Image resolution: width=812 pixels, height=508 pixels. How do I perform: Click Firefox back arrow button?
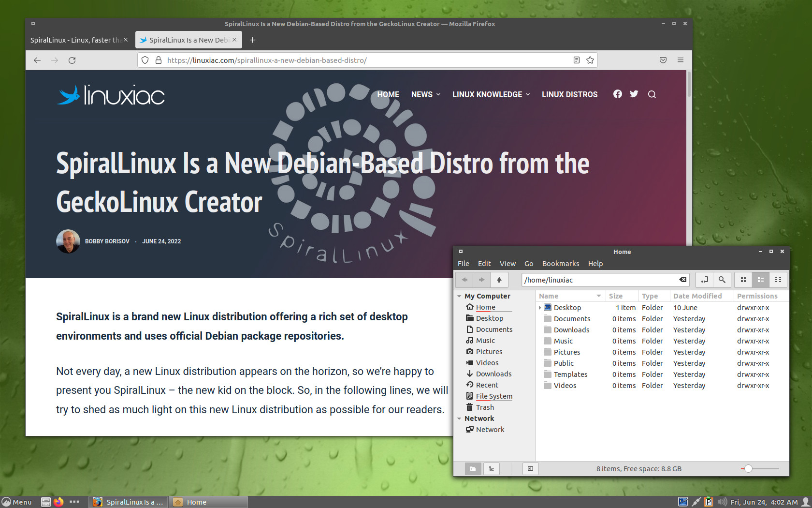pyautogui.click(x=37, y=60)
